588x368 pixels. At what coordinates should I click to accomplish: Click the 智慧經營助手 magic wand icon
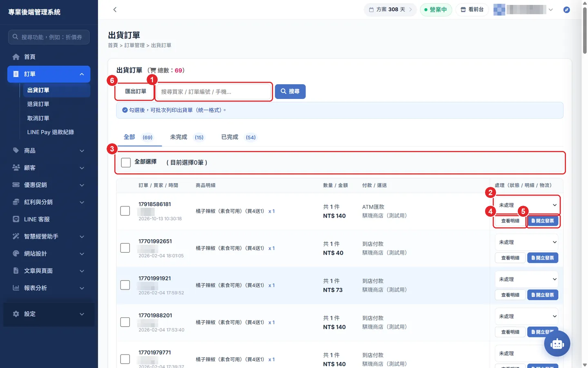click(x=16, y=236)
